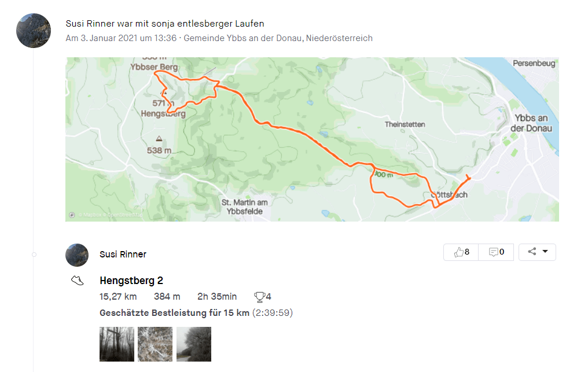The width and height of the screenshot is (588, 372).
Task: Expand the share dropdown arrow
Action: (x=545, y=252)
